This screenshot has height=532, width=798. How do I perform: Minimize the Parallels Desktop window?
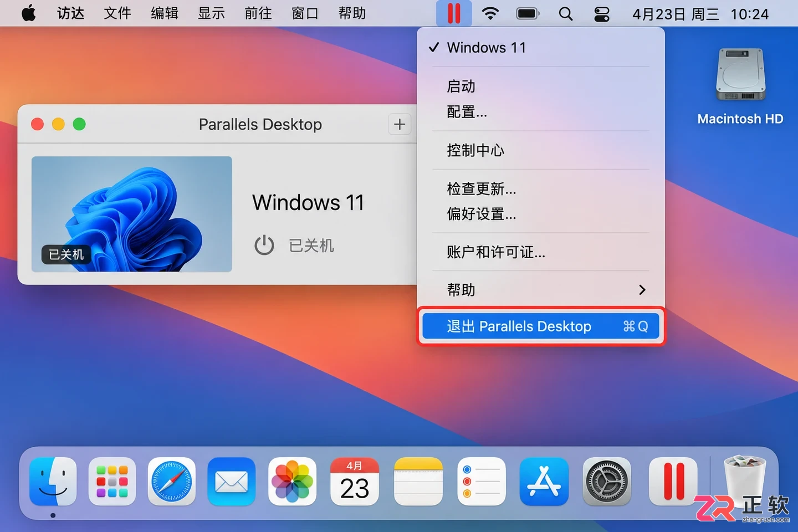pyautogui.click(x=58, y=124)
